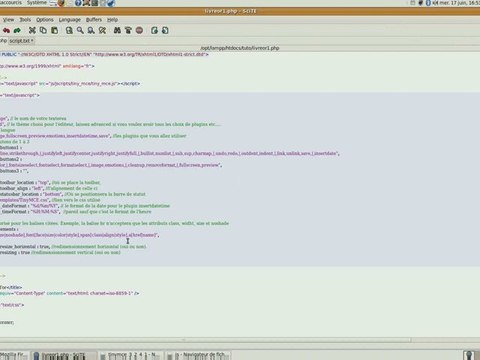Launch Firefox from the top panel
480x360 pixels.
(61, 3)
